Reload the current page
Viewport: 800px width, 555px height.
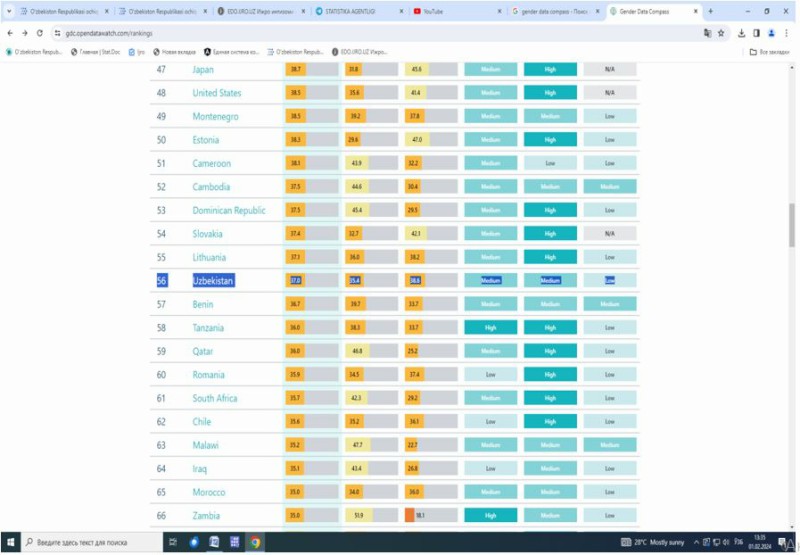pos(39,32)
